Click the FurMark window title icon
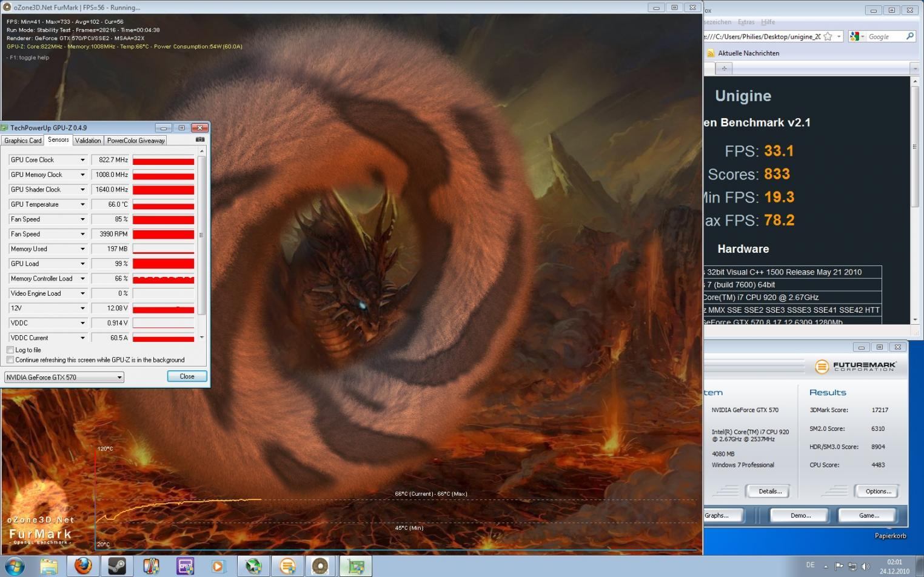The height and width of the screenshot is (577, 924). tap(7, 7)
